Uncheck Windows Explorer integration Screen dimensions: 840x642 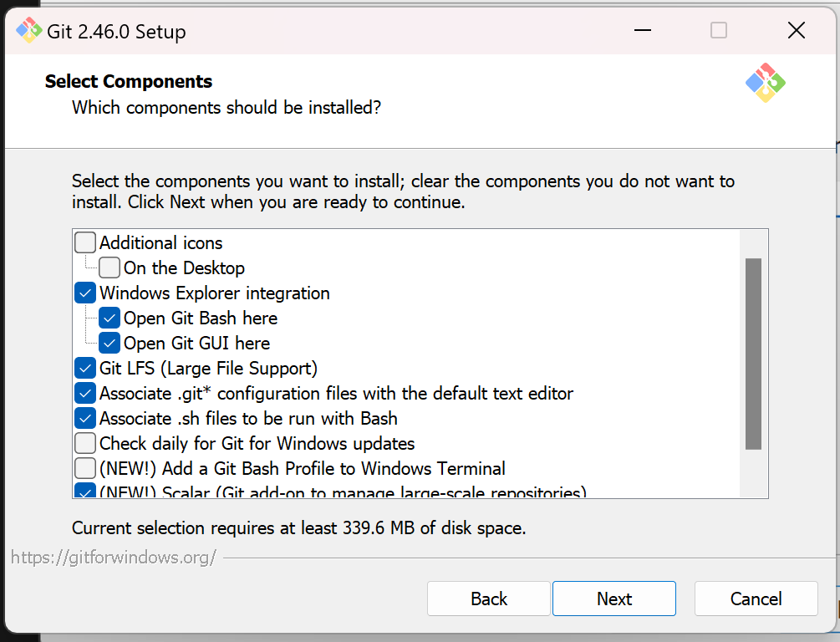(85, 293)
